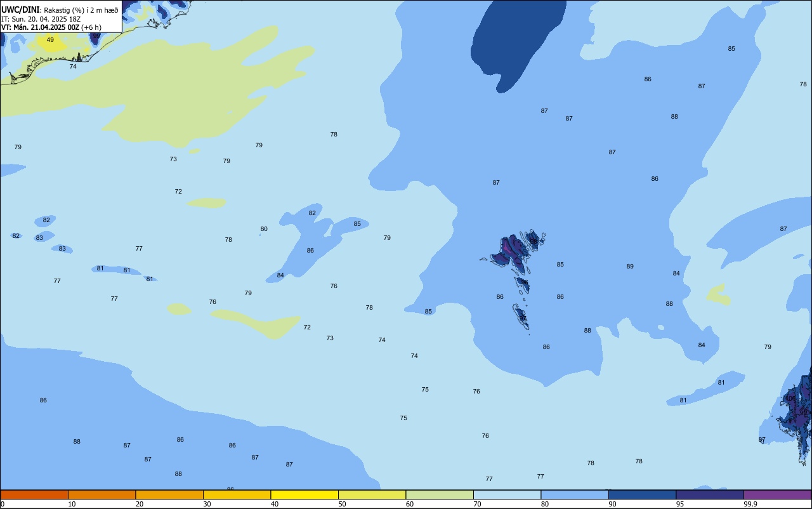Click the dark orange 0–10 legend swatch
812x509 pixels.
point(34,494)
